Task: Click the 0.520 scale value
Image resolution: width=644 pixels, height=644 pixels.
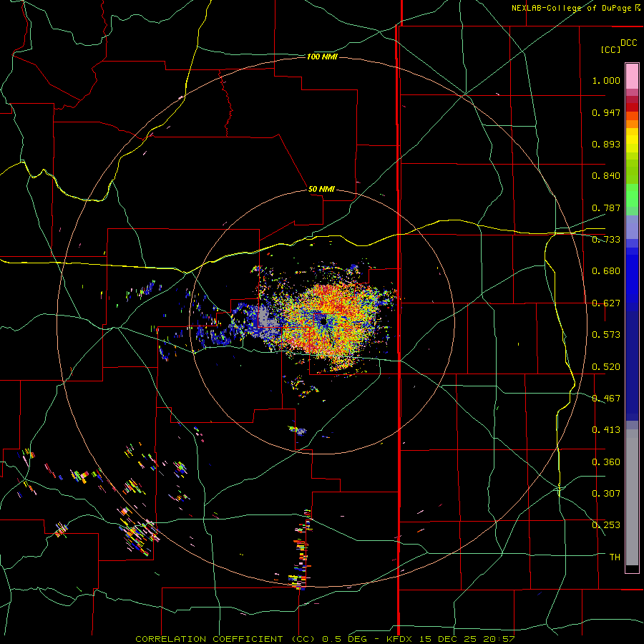Action: (606, 367)
